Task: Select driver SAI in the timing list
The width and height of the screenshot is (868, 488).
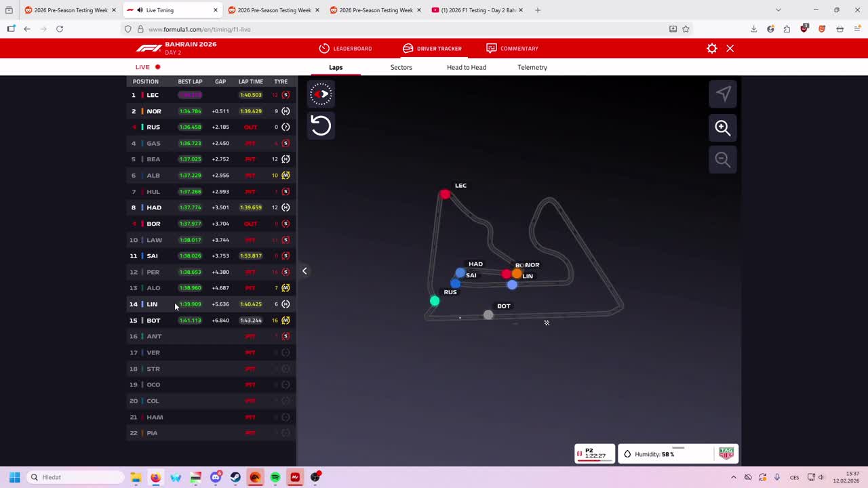Action: point(211,256)
